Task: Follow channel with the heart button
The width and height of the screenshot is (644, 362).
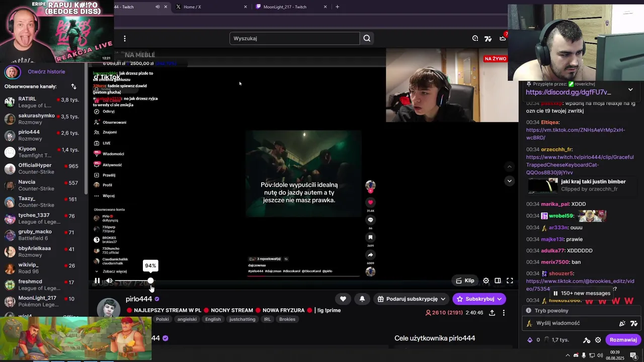Action: coord(343,299)
